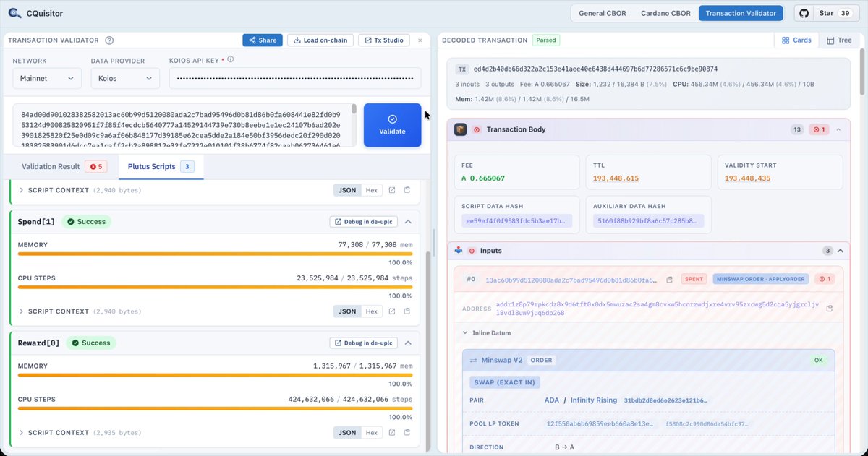Click the CQuisitor logo icon

point(15,13)
